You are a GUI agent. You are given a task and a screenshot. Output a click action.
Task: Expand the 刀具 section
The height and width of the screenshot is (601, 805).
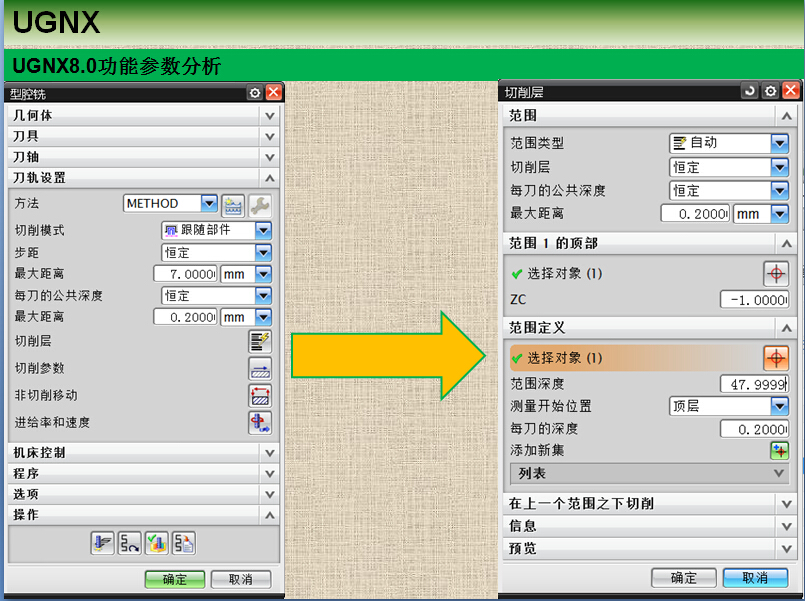click(x=270, y=137)
